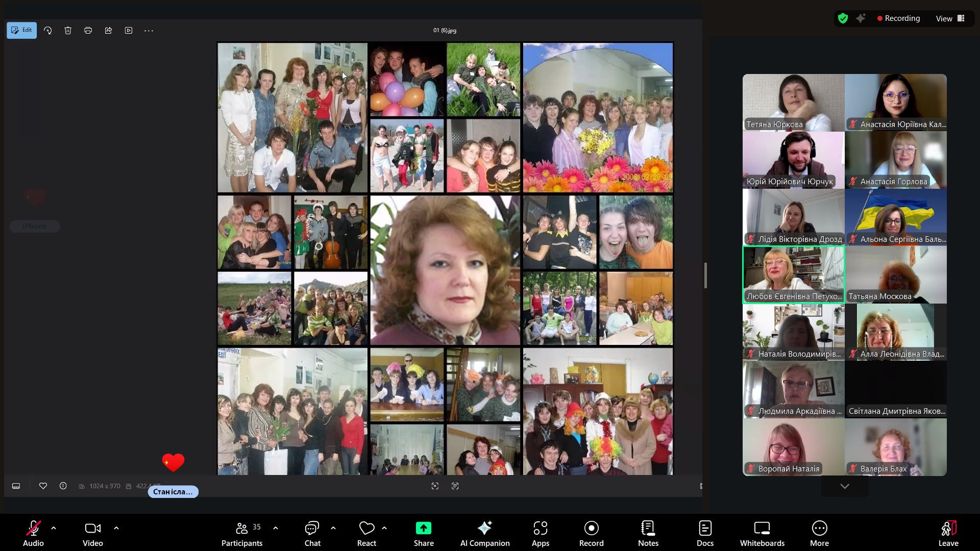The width and height of the screenshot is (980, 551).
Task: Select Альона Сергіївна video tile
Action: tap(896, 217)
